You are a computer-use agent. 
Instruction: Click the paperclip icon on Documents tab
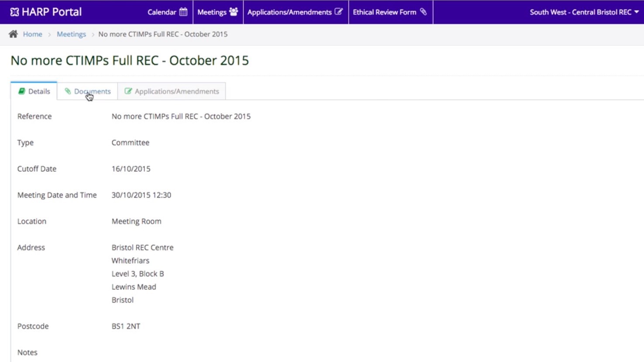(68, 91)
